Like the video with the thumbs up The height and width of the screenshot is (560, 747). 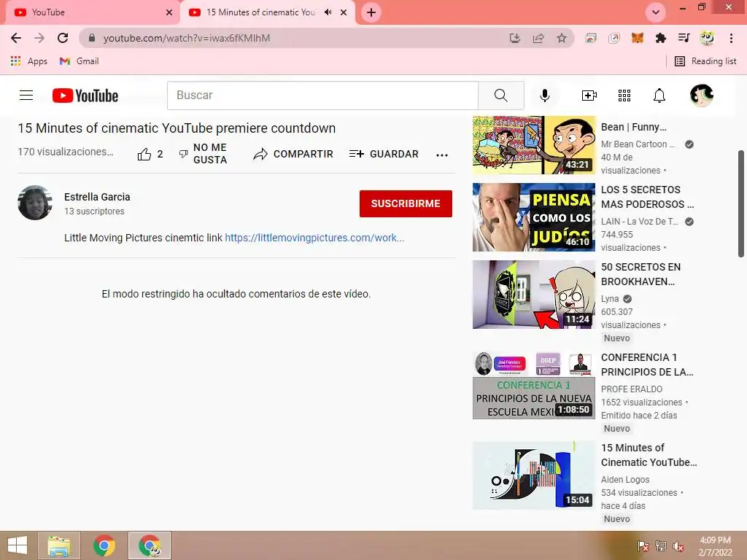click(144, 154)
